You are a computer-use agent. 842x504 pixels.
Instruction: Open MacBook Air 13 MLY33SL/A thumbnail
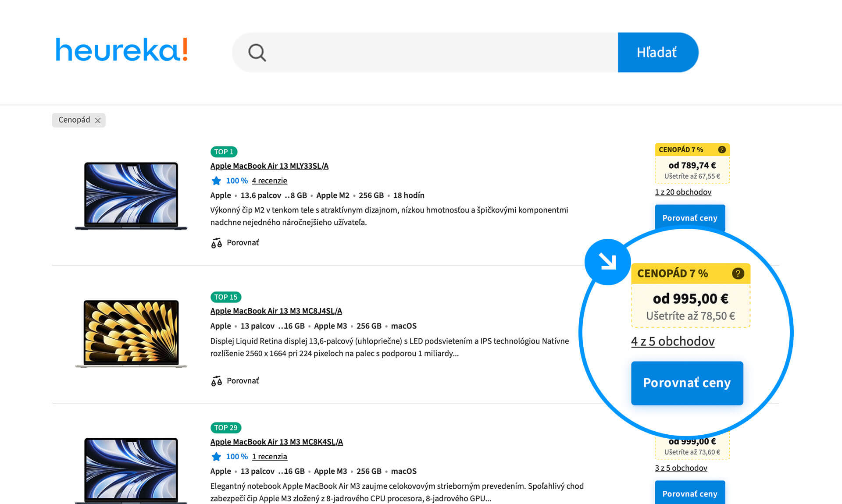pos(131,196)
